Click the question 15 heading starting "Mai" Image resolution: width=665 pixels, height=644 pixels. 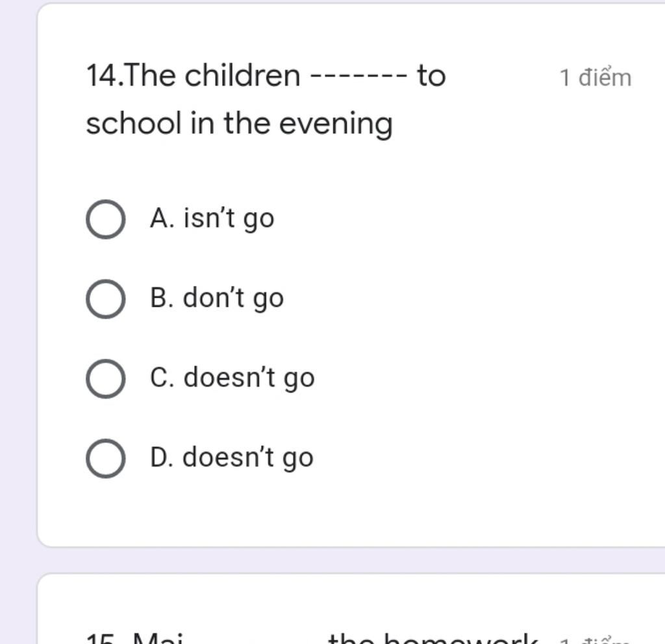(x=157, y=638)
